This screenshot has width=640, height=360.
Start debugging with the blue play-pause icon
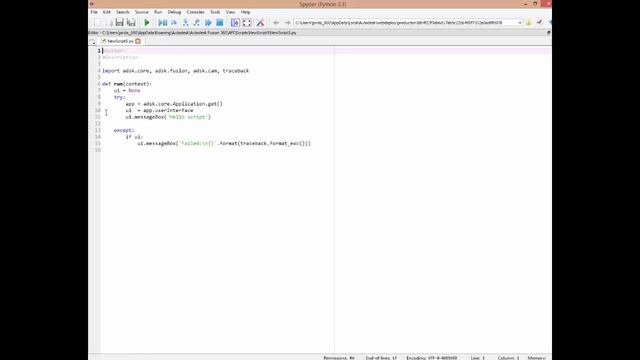coord(162,23)
